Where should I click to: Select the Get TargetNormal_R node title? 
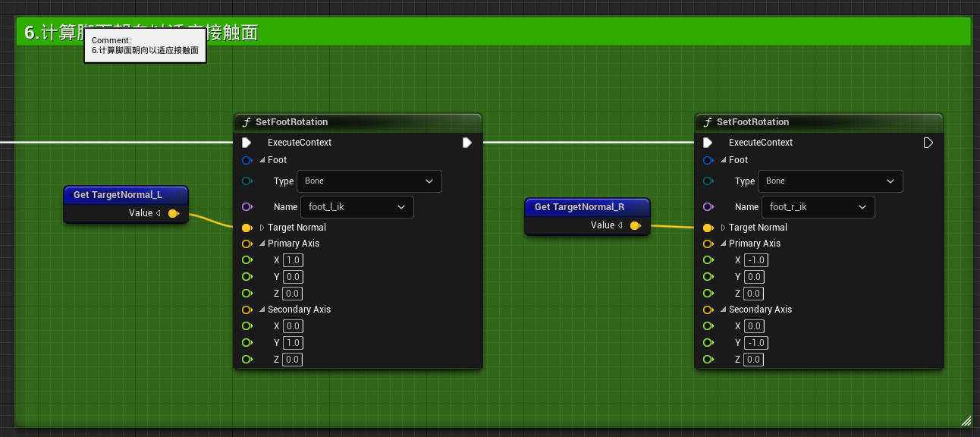point(580,207)
